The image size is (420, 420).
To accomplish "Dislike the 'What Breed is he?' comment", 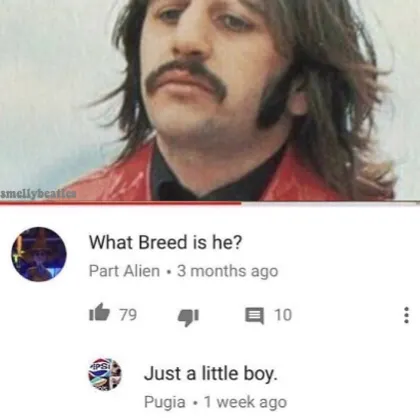I will tap(188, 317).
